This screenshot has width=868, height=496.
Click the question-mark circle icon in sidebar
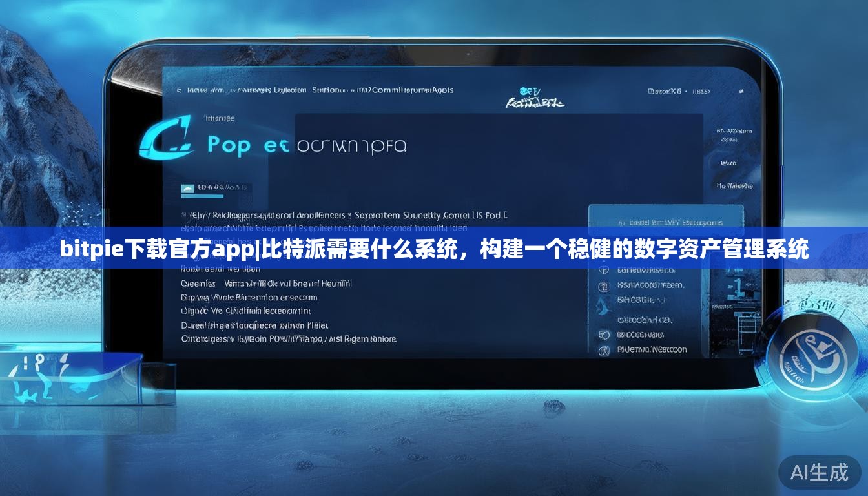605,286
